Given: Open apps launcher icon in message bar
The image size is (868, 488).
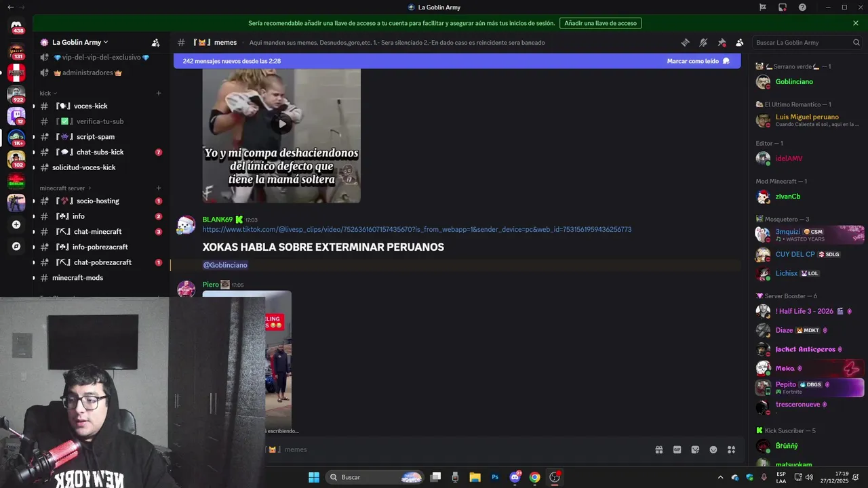Looking at the screenshot, I should [x=731, y=449].
